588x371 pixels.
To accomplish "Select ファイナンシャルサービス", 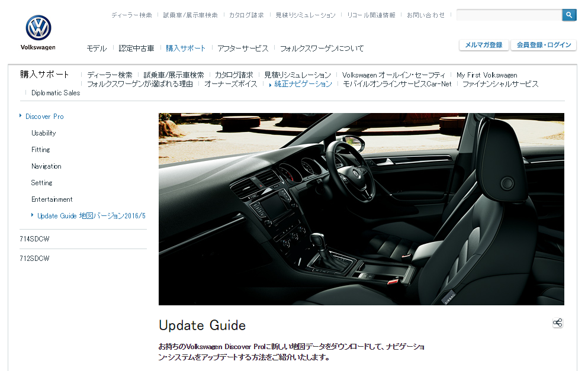I will (500, 84).
